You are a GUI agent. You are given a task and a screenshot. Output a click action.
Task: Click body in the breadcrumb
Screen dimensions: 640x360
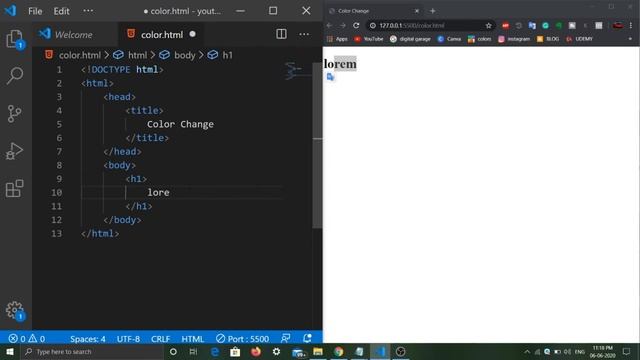pyautogui.click(x=184, y=55)
